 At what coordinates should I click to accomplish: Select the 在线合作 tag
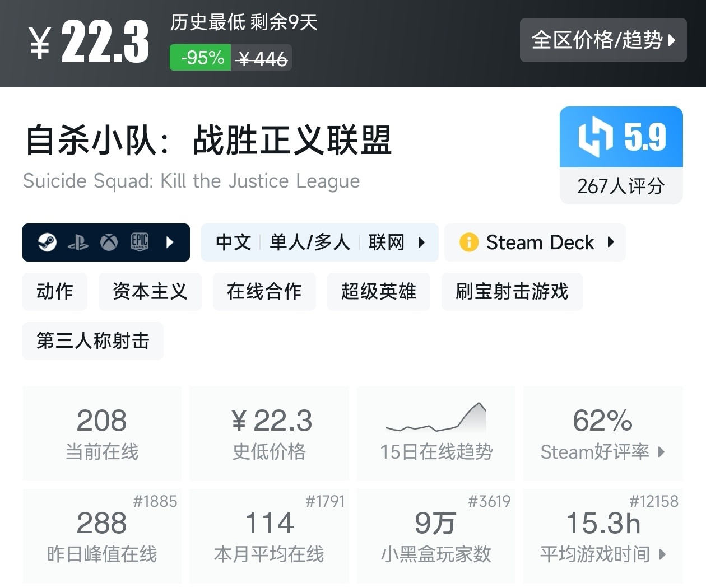[264, 292]
